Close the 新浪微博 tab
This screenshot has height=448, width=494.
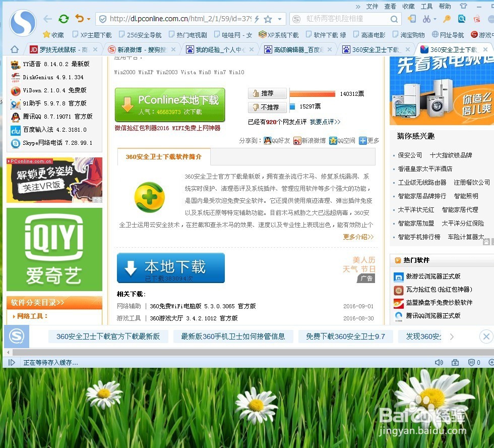pyautogui.click(x=173, y=49)
